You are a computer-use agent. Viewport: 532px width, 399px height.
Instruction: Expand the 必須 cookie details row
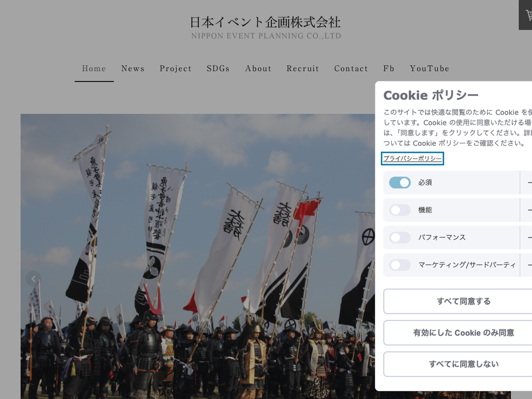[x=528, y=183]
